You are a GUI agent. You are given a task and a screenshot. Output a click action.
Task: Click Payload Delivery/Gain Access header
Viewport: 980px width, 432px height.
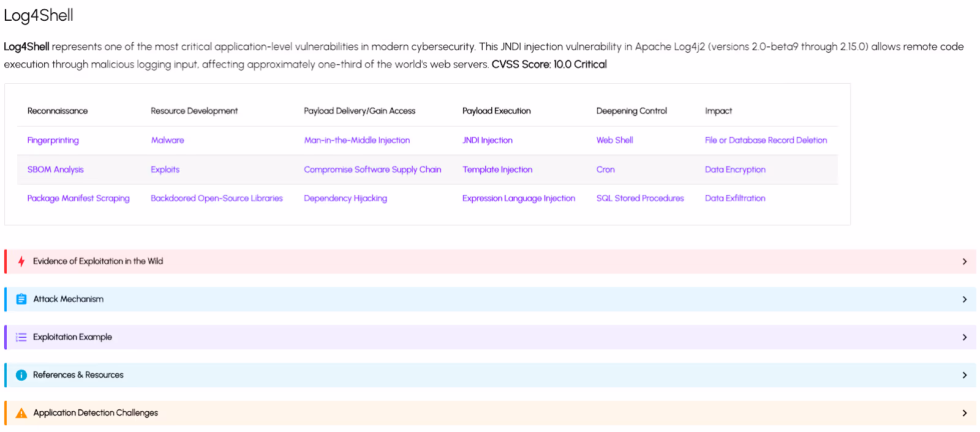360,111
